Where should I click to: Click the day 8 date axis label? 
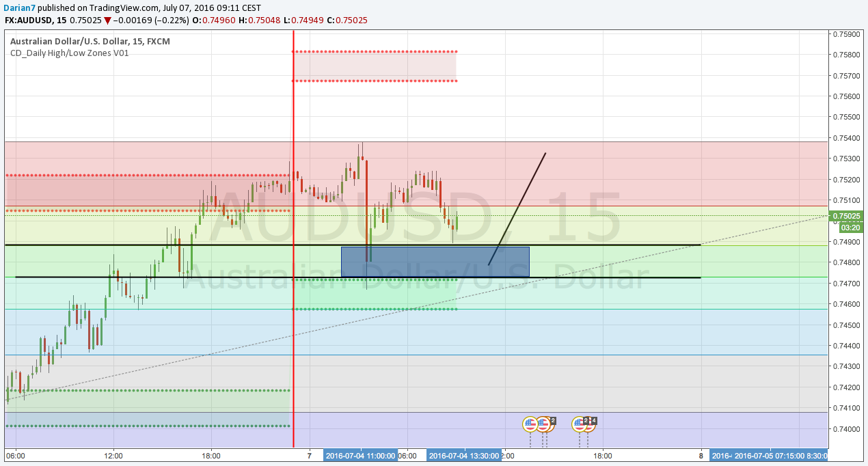[x=701, y=456]
